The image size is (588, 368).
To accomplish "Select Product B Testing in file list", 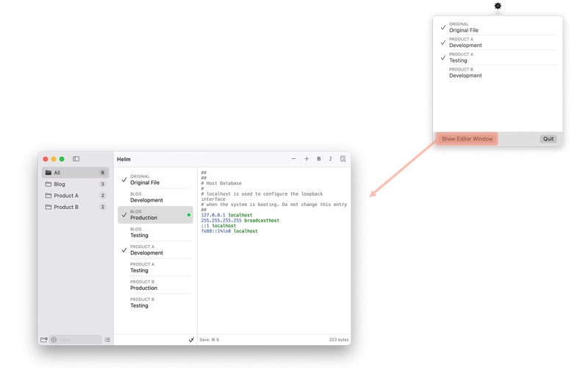I will click(155, 302).
